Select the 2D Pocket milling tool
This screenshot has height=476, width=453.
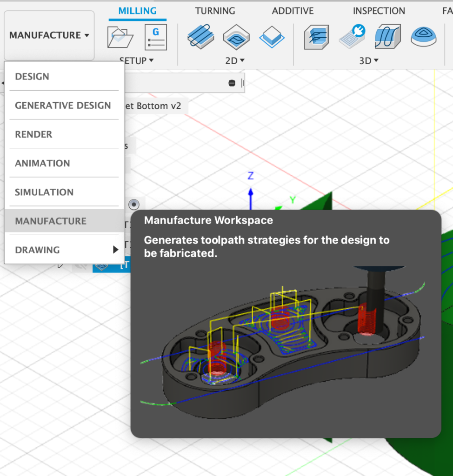pyautogui.click(x=236, y=37)
